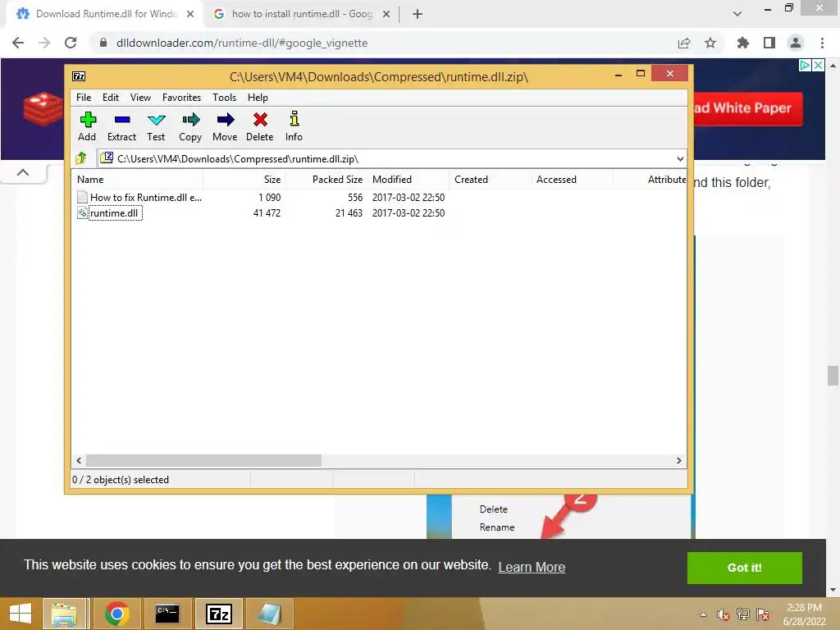Expand the 7-Zip path dropdown arrow
Viewport: 840px width, 630px height.
(680, 158)
